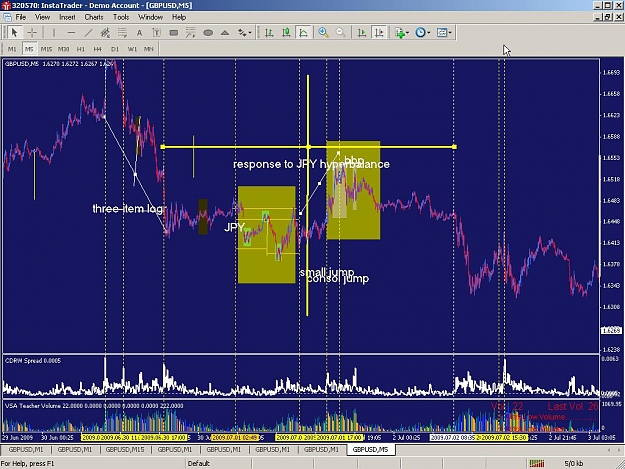This screenshot has height=469, width=625.
Task: Switch chart to Bar Chart mode
Action: point(269,33)
